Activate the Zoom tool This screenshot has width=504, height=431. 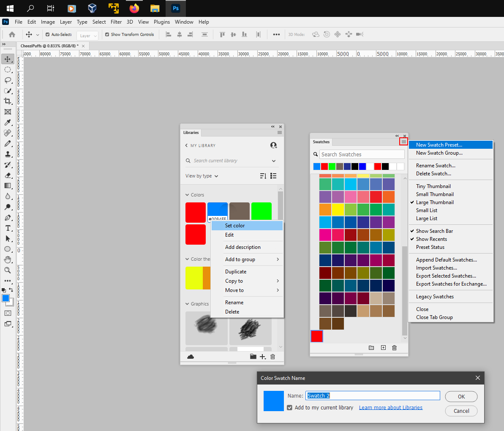pos(7,270)
